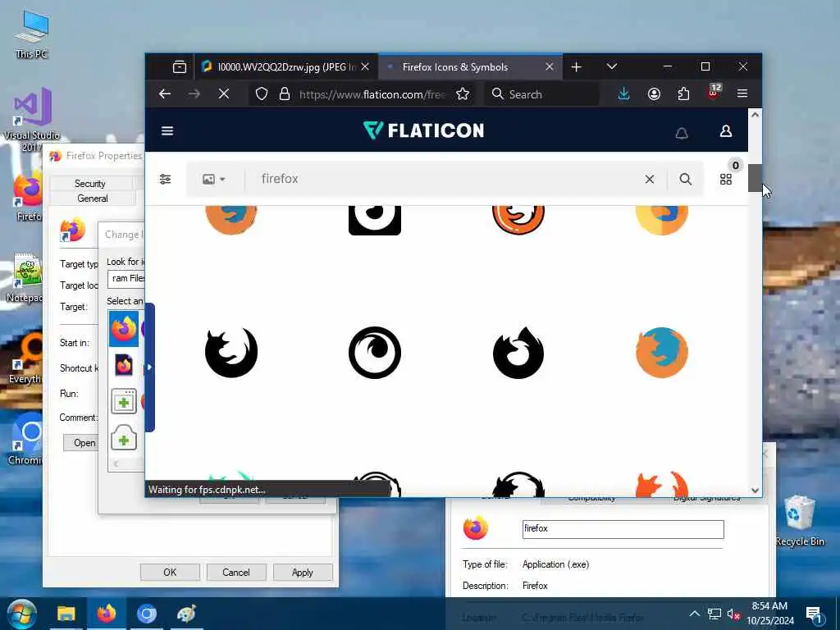Show hidden system tray icons
Viewport: 840px width, 630px height.
[694, 614]
